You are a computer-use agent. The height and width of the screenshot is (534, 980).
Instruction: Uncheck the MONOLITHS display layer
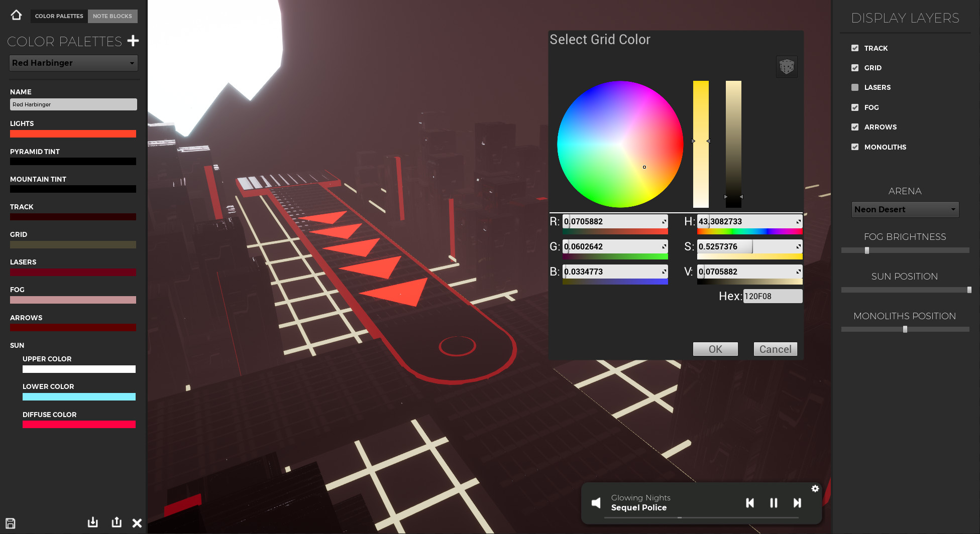pyautogui.click(x=854, y=147)
